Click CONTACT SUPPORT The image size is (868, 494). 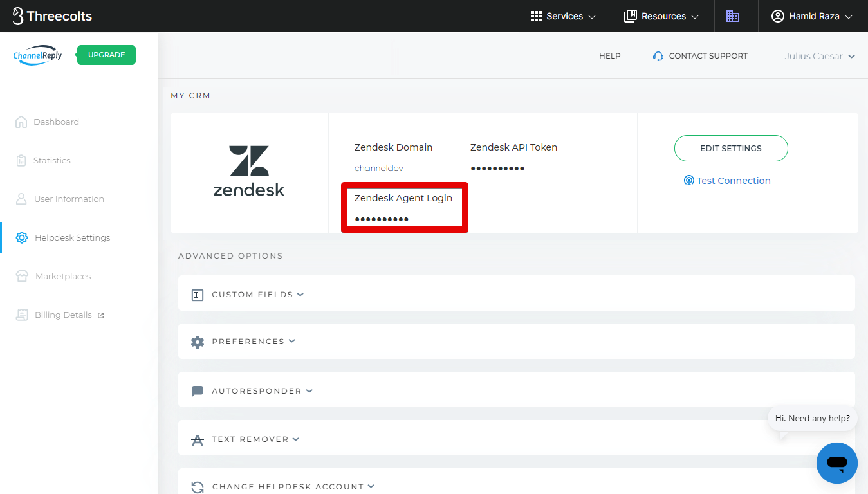tap(708, 56)
